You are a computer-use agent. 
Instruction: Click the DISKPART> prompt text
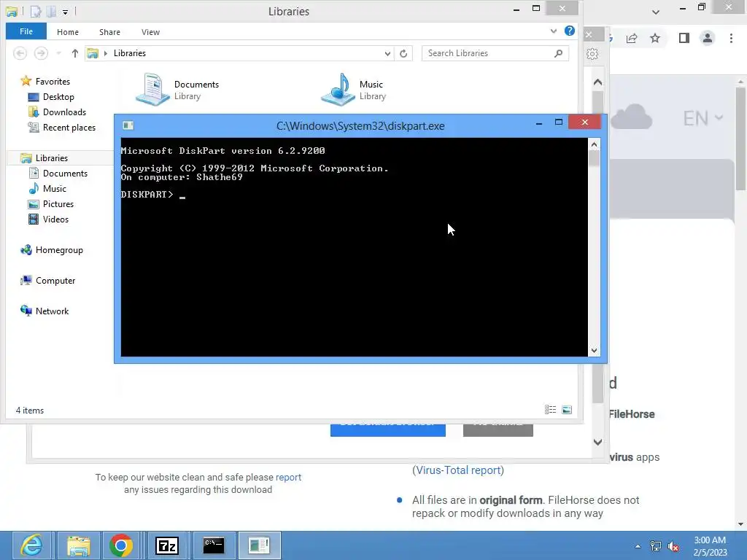[147, 194]
